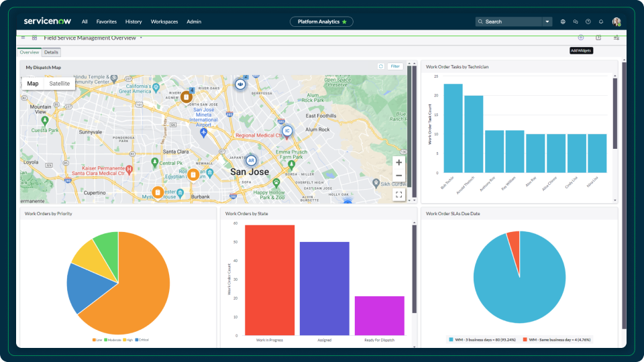Viewport: 644px width, 362px height.
Task: Switch map to Satellite view
Action: click(x=60, y=84)
